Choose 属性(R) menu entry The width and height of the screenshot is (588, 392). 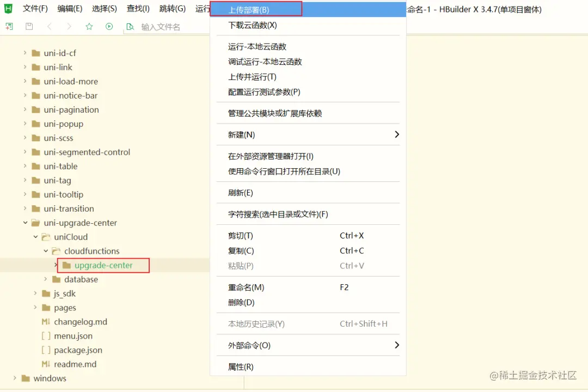coord(308,367)
